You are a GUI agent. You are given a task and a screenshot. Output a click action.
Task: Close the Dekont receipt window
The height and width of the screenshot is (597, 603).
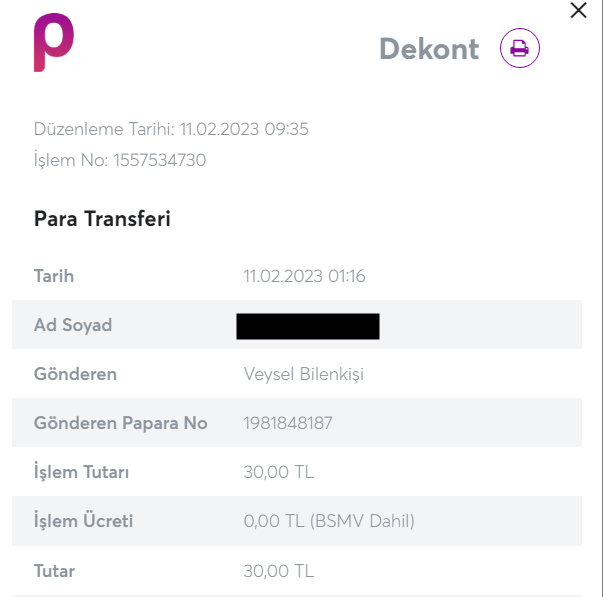tap(578, 11)
